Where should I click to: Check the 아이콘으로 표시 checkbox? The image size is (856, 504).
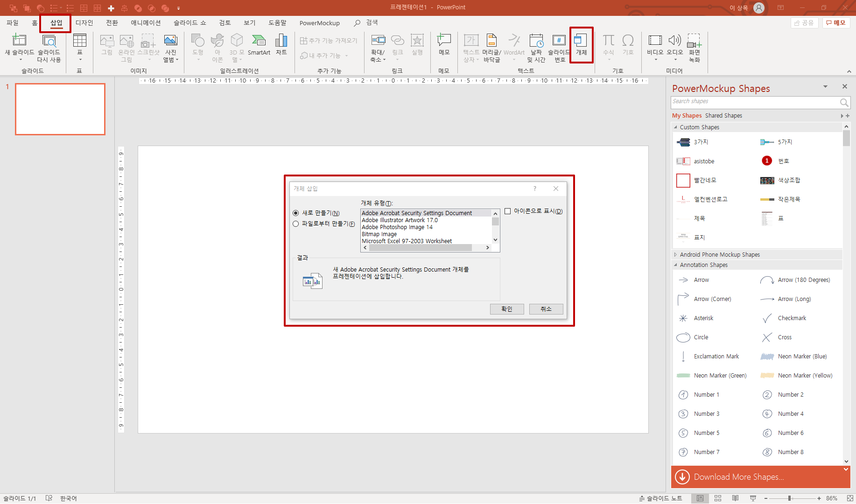tap(508, 211)
